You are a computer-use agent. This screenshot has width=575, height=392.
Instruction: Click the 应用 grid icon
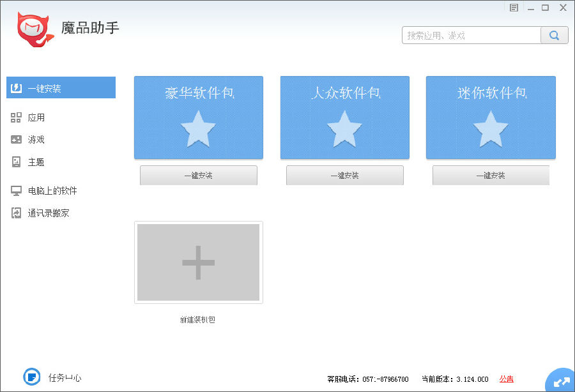pos(16,117)
